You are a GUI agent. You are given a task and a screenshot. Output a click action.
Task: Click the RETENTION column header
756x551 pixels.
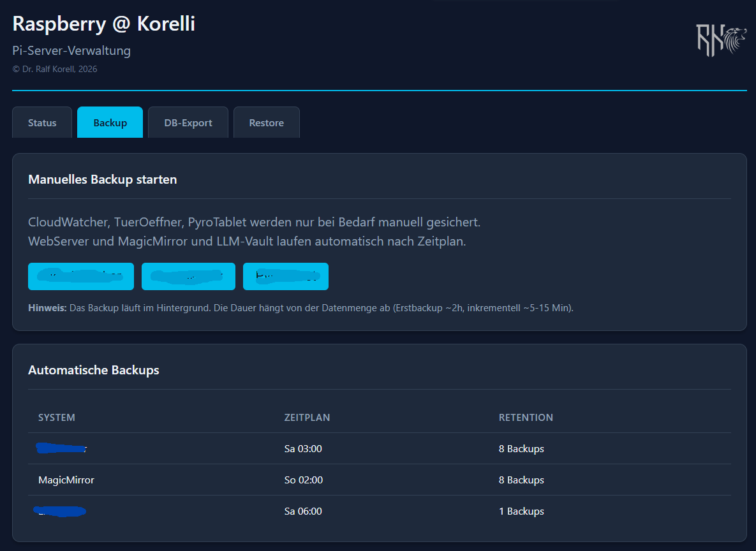click(526, 418)
